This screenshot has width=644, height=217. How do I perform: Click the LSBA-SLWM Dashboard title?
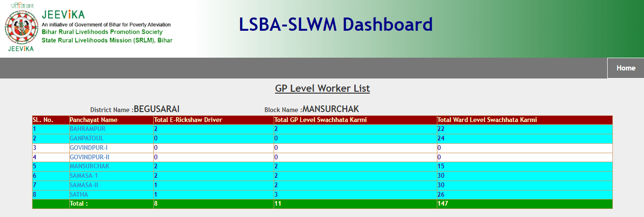335,24
